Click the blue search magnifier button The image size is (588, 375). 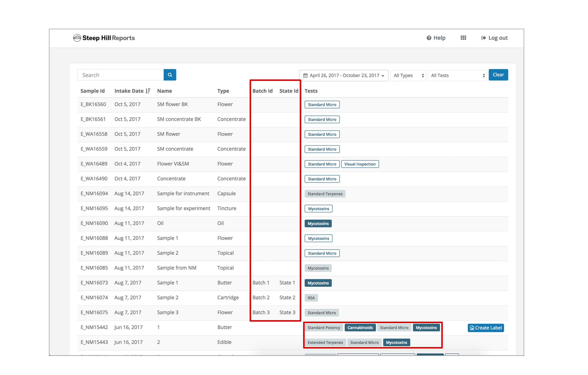coord(170,75)
